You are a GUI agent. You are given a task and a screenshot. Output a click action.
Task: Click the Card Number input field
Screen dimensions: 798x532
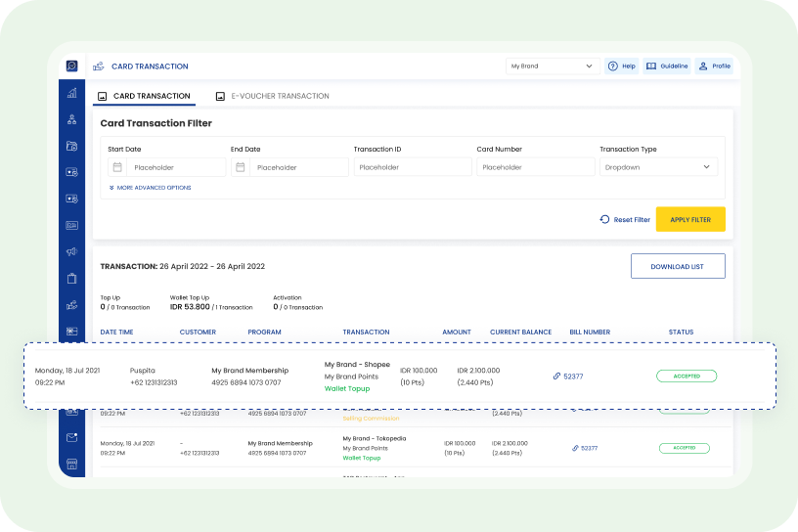[536, 167]
